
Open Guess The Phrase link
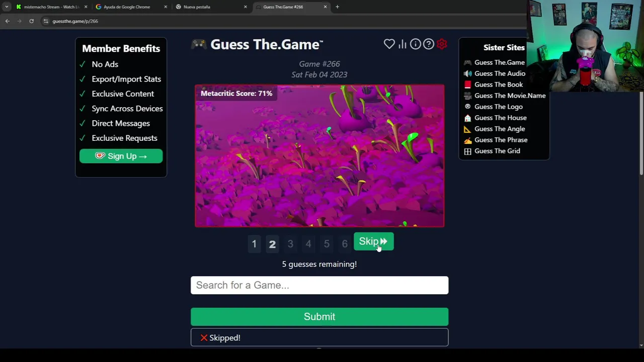click(x=501, y=140)
